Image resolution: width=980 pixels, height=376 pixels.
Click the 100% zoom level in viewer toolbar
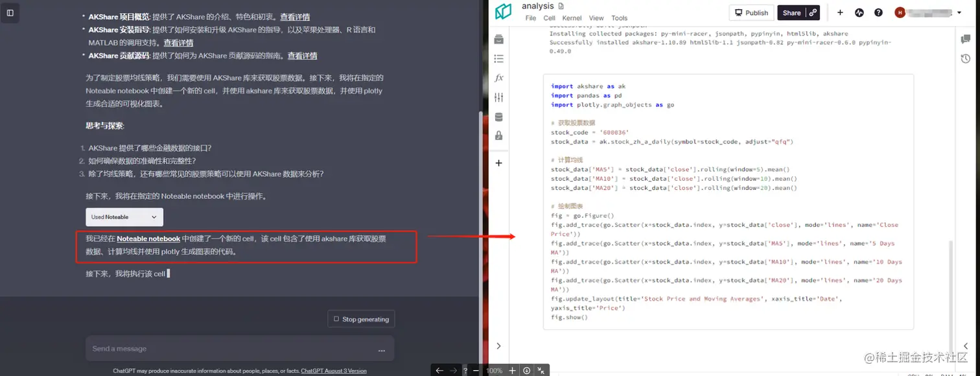[x=494, y=371]
